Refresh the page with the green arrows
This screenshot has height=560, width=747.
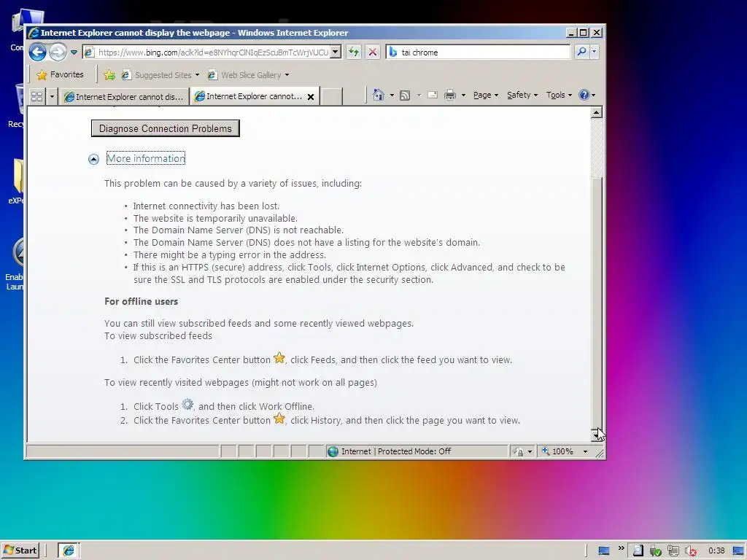tap(354, 52)
